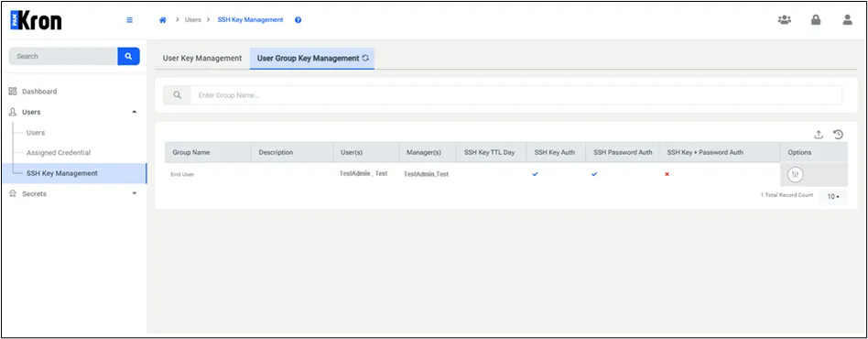Click magnifier icon beside group name field
Screen dimensions: 868x339
tap(177, 95)
